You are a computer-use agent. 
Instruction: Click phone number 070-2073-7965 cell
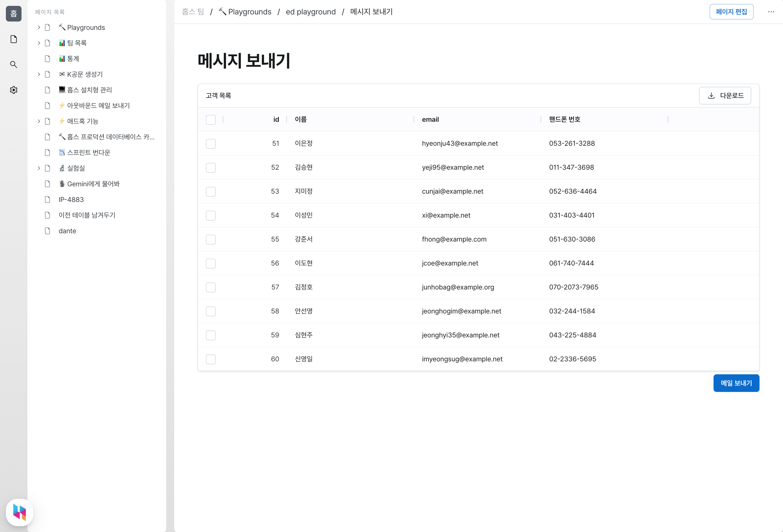point(573,287)
